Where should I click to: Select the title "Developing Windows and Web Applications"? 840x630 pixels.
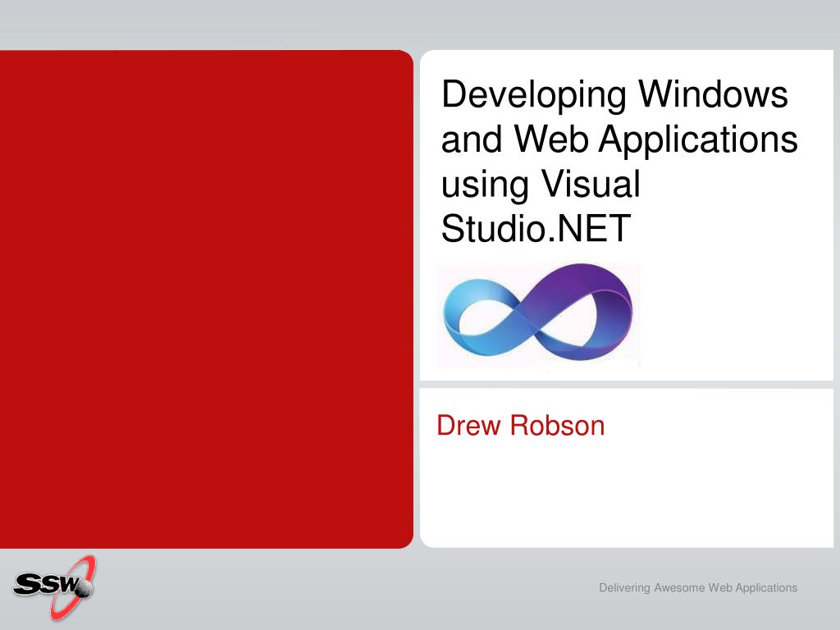pos(619,116)
